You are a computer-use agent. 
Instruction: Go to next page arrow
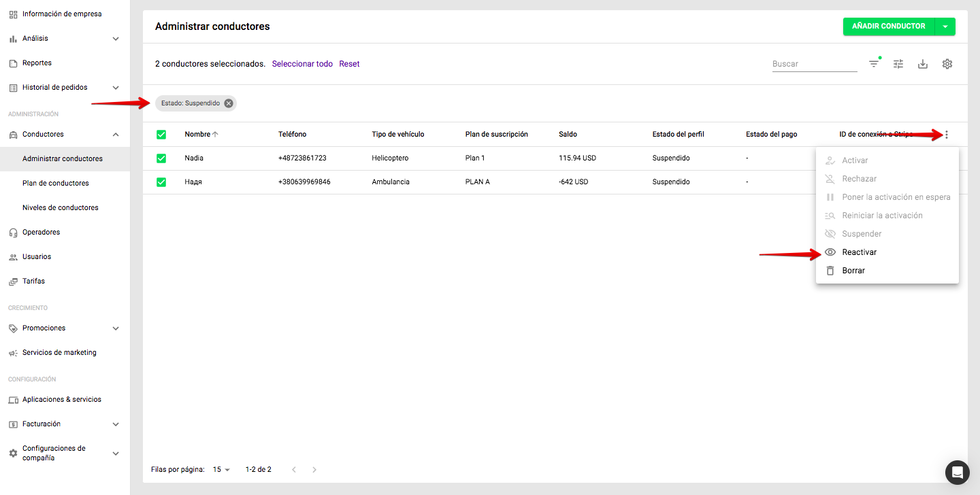314,470
